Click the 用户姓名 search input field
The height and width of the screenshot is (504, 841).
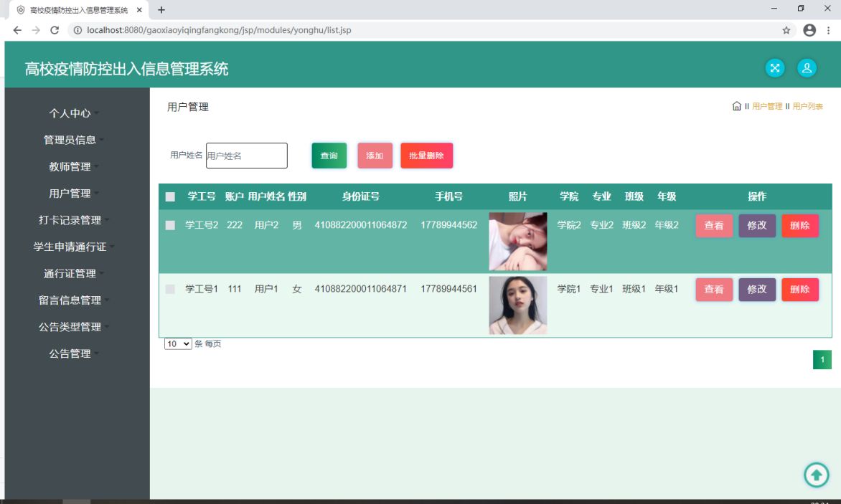pyautogui.click(x=246, y=156)
